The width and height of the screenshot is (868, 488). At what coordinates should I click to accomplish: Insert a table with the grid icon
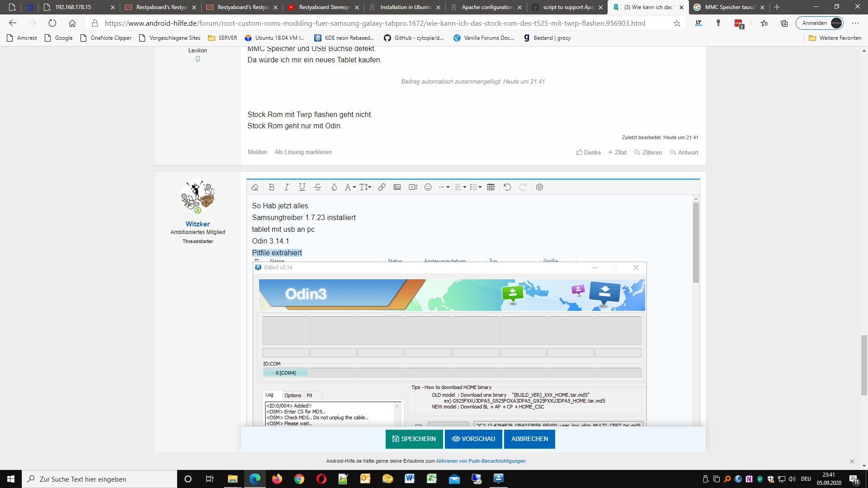point(491,187)
